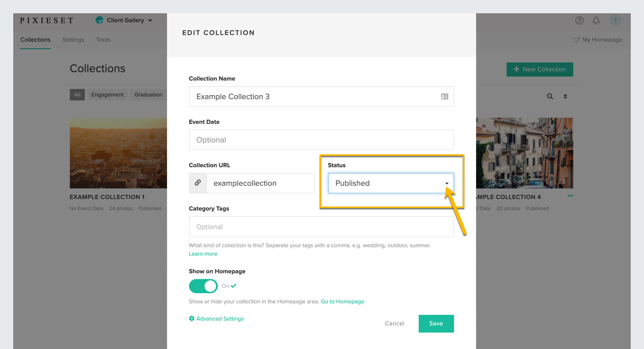This screenshot has height=349, width=644.
Task: Open the My Homepage link
Action: 598,40
